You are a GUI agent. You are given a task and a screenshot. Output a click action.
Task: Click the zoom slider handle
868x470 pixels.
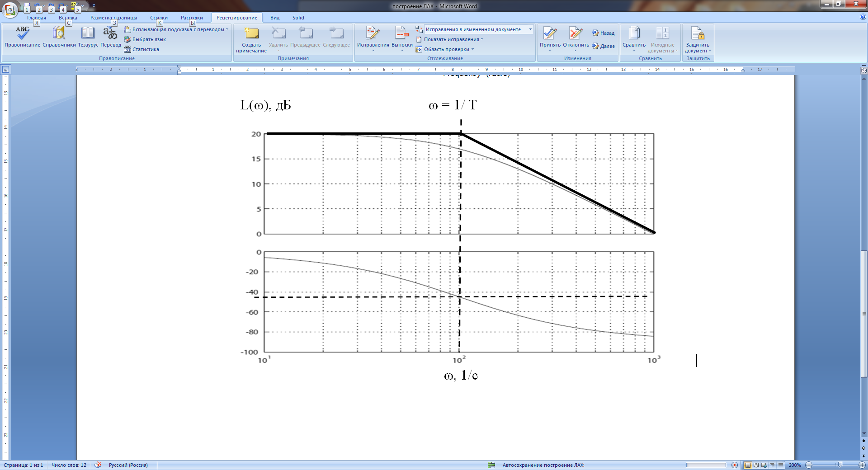click(840, 465)
